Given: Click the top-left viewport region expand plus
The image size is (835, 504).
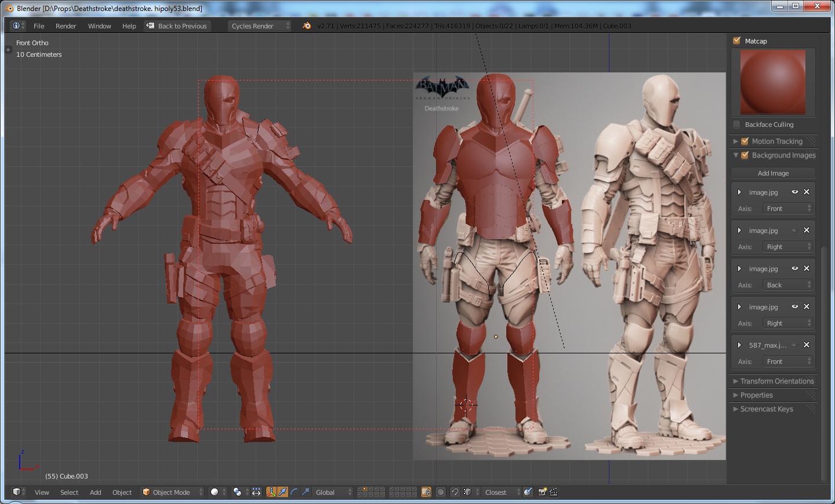Looking at the screenshot, I should (x=8, y=50).
